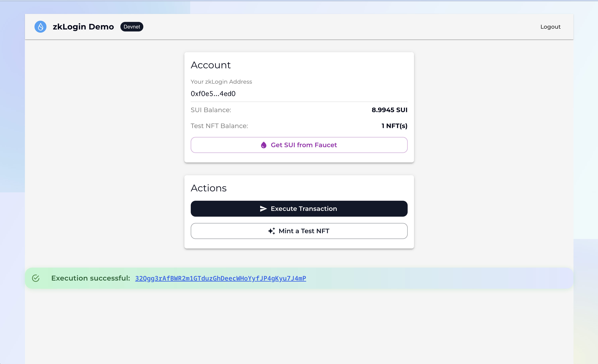Click the zkLogin Demo title
Viewport: 598px width, 364px height.
(83, 27)
